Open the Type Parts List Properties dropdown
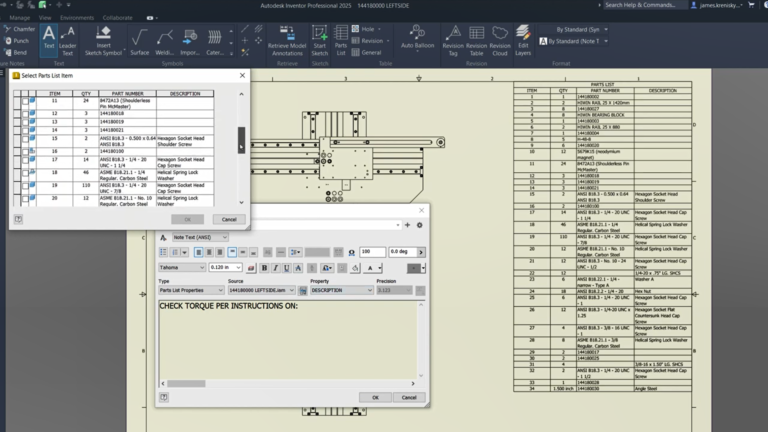 pos(191,290)
